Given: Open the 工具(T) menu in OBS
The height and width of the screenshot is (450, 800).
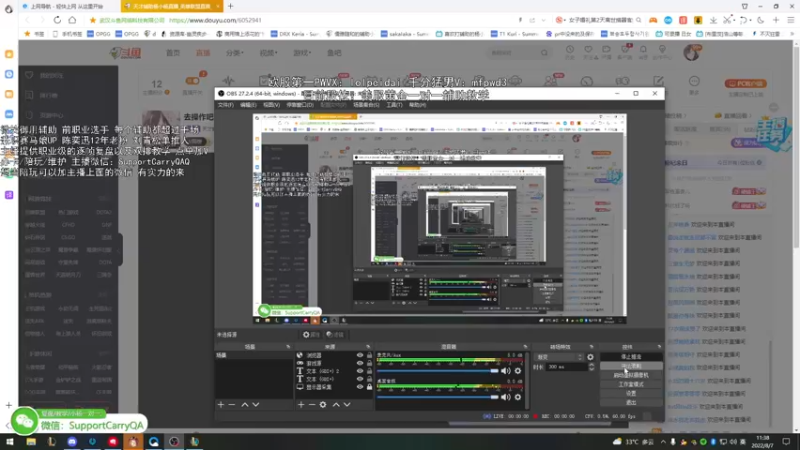Looking at the screenshot, I should click(394, 105).
